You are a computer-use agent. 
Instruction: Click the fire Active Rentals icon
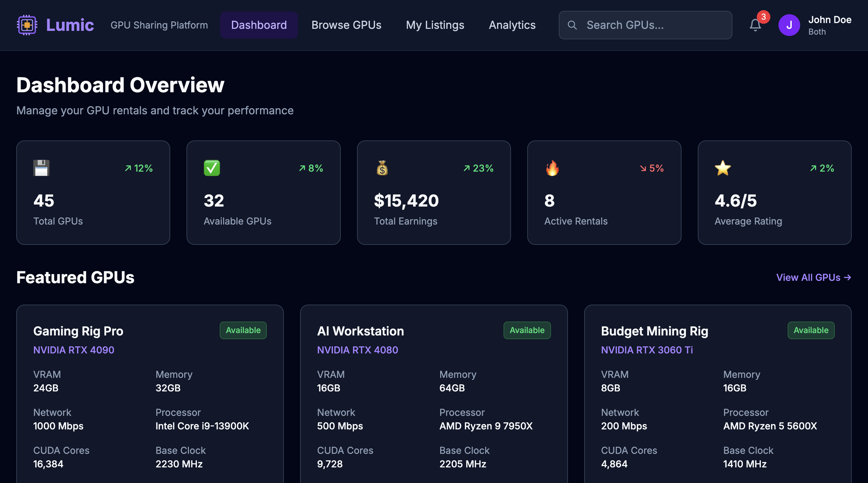point(552,168)
